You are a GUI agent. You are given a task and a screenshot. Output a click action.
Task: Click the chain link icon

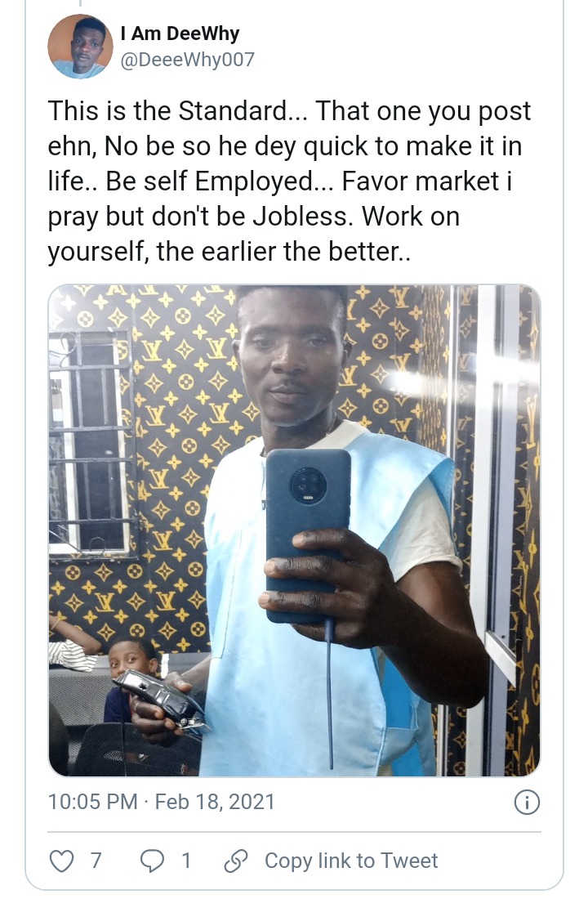click(235, 861)
